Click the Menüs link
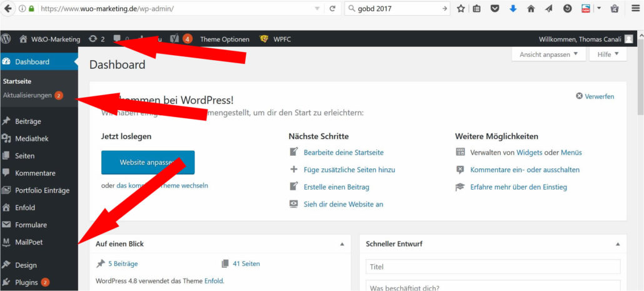Viewport: 644px width, 291px height. 571,153
